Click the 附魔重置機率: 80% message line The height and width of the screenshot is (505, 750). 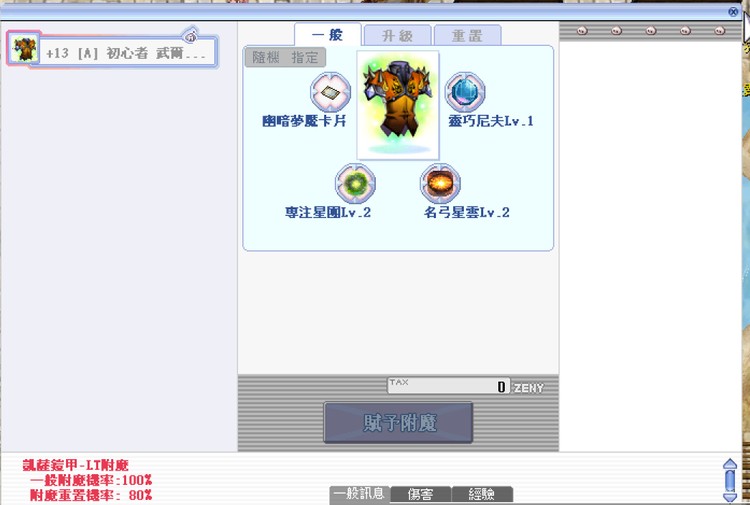click(90, 495)
